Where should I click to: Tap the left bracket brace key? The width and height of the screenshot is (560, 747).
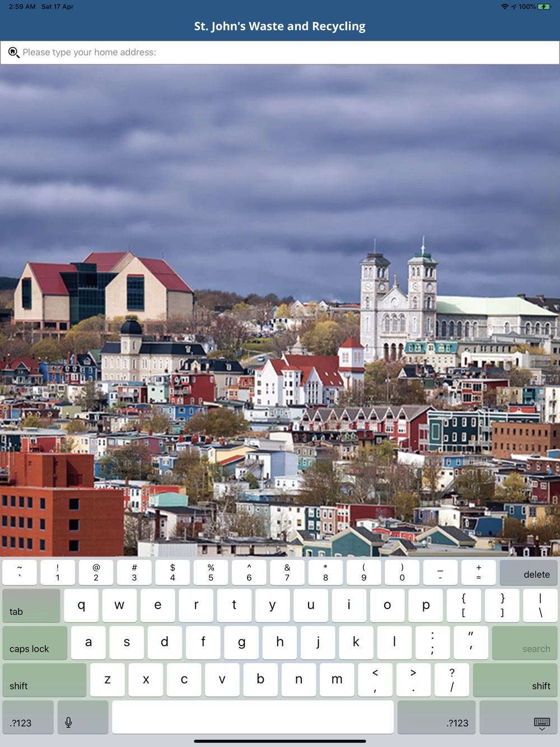click(464, 605)
